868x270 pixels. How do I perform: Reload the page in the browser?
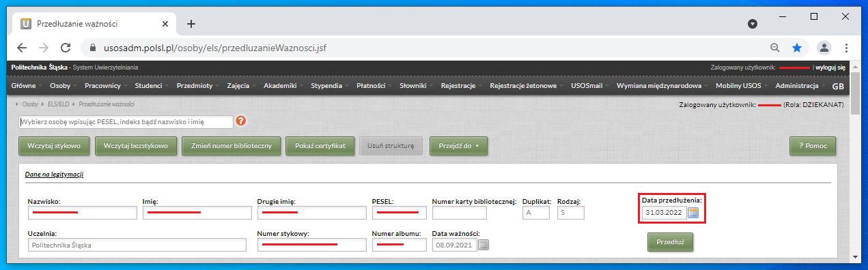pos(66,48)
